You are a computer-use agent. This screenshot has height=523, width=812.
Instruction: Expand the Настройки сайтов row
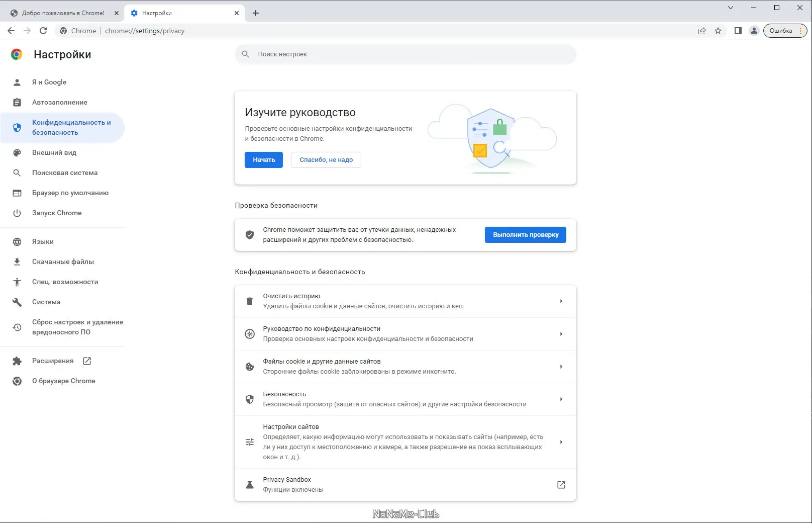pyautogui.click(x=561, y=442)
